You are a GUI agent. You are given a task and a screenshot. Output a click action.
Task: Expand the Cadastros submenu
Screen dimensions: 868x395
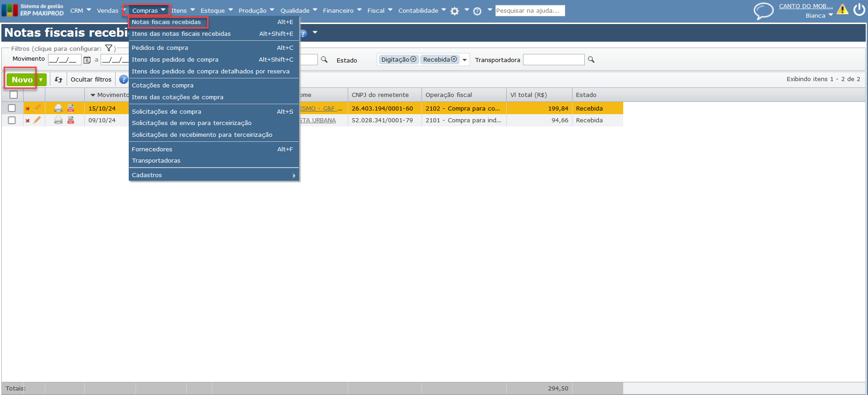point(214,175)
